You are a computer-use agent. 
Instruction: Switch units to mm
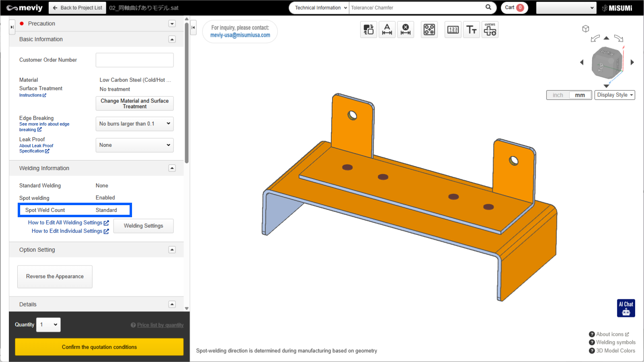tap(580, 95)
